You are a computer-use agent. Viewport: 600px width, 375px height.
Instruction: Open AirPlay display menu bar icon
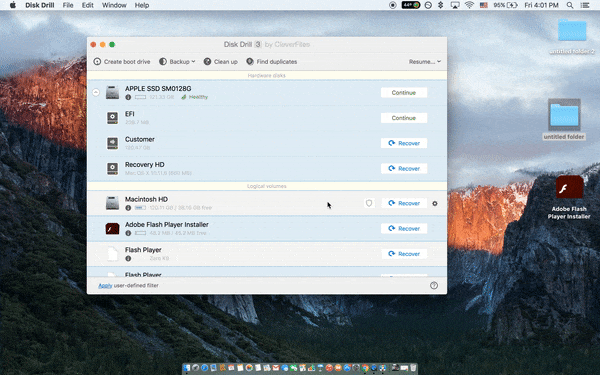[455, 5]
